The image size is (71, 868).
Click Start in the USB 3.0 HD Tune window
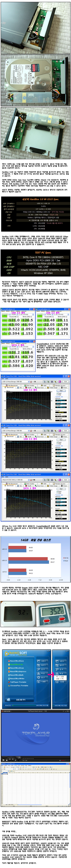coord(61,391)
